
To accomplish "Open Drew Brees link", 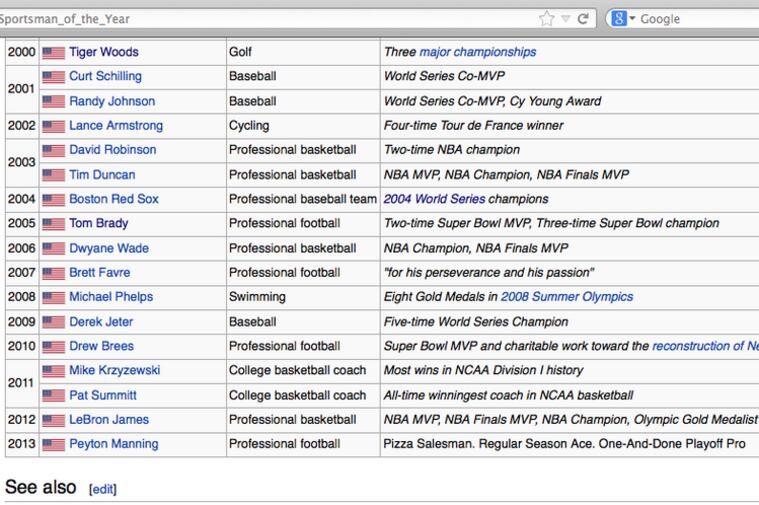I will tap(101, 346).
